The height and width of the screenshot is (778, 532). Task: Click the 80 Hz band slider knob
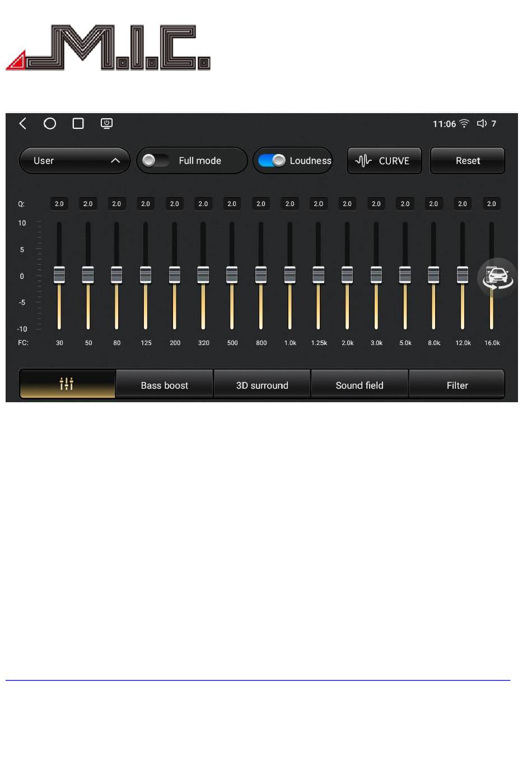(x=116, y=275)
